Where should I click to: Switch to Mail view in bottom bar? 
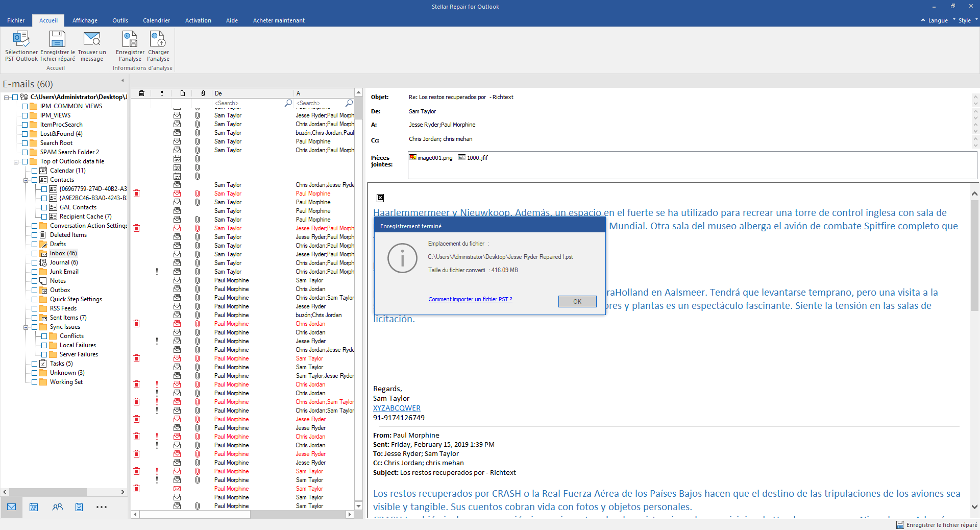[x=12, y=507]
